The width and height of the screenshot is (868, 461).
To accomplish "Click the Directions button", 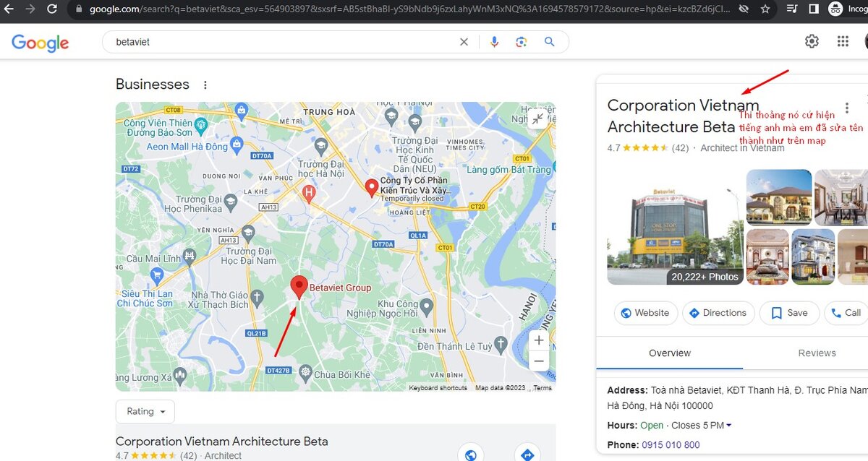I will pos(718,313).
